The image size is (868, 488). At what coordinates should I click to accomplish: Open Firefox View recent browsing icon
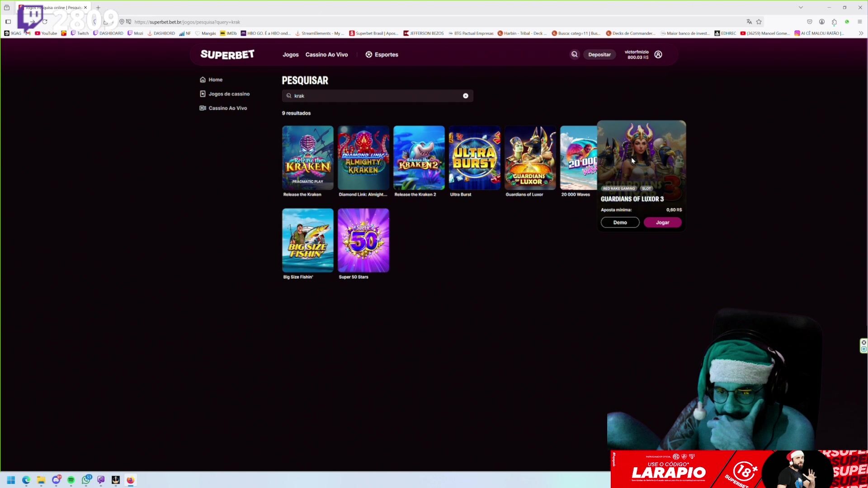7,8
